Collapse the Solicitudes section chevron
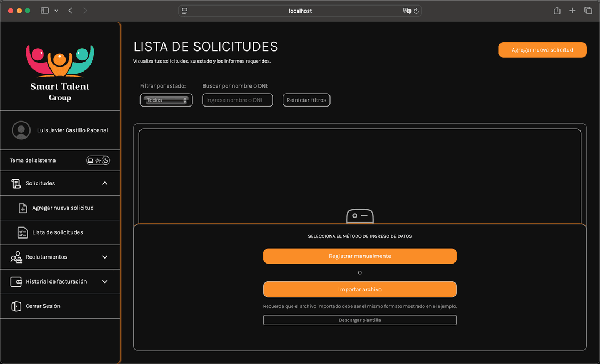Screen dimensions: 600x364 click(104, 183)
